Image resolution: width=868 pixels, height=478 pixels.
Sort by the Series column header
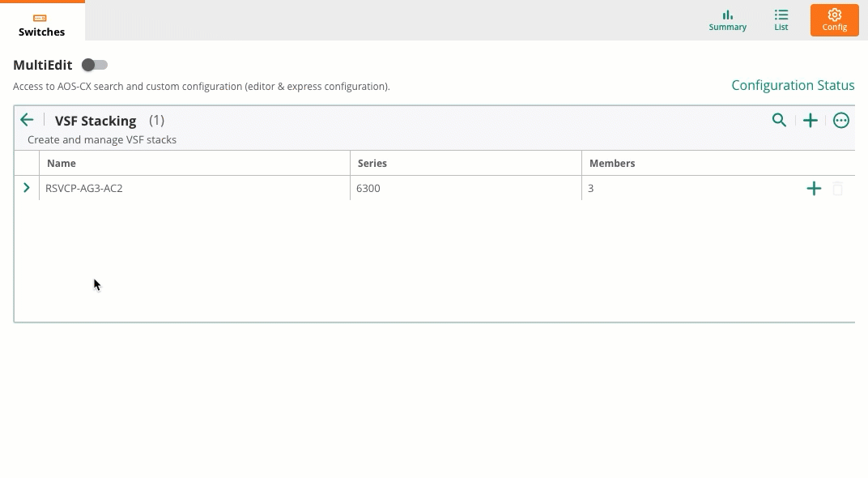(372, 164)
